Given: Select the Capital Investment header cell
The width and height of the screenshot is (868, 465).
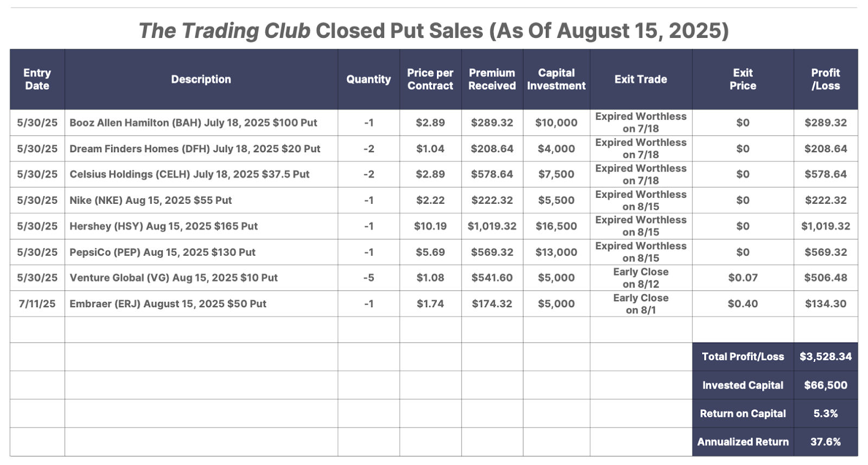Looking at the screenshot, I should (556, 79).
